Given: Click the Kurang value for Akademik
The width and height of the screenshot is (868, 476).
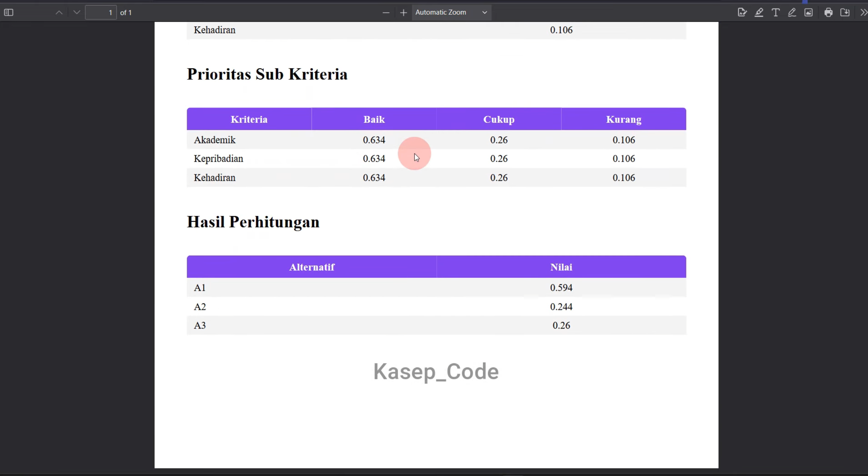Looking at the screenshot, I should (x=624, y=140).
